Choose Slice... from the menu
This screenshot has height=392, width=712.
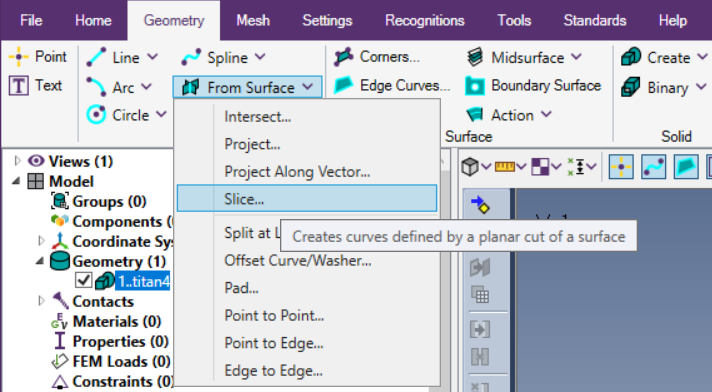pyautogui.click(x=307, y=198)
